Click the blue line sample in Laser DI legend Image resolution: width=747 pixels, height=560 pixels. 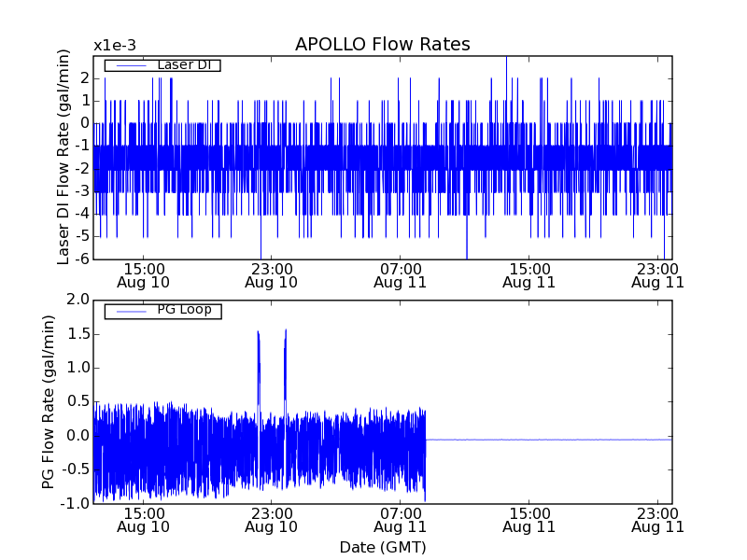pyautogui.click(x=128, y=65)
